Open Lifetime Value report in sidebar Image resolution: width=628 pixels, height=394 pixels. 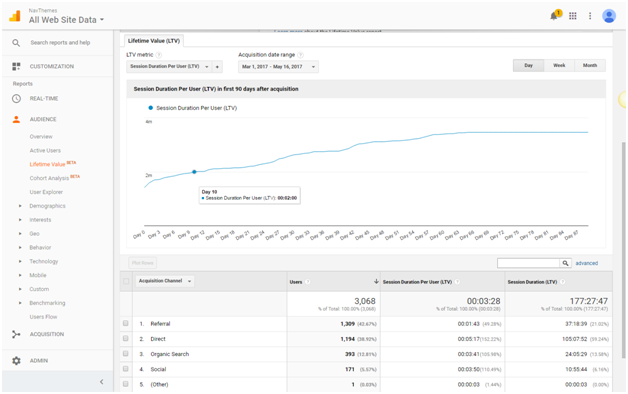[x=47, y=164]
